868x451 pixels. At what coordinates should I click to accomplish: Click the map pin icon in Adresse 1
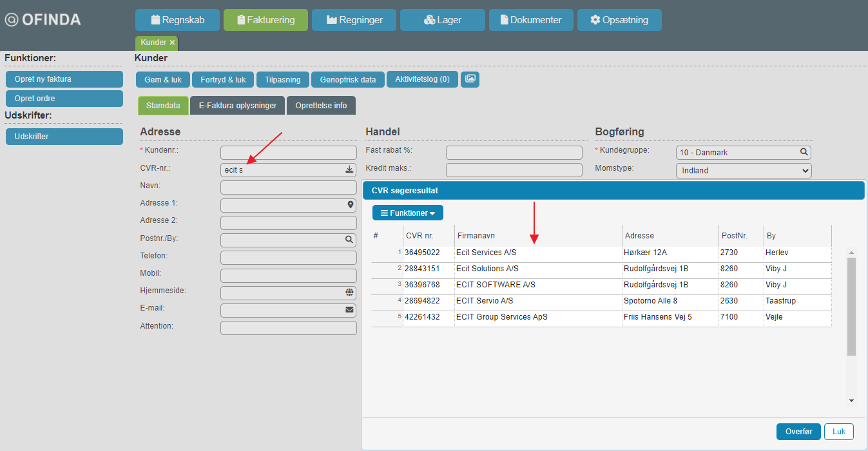350,205
